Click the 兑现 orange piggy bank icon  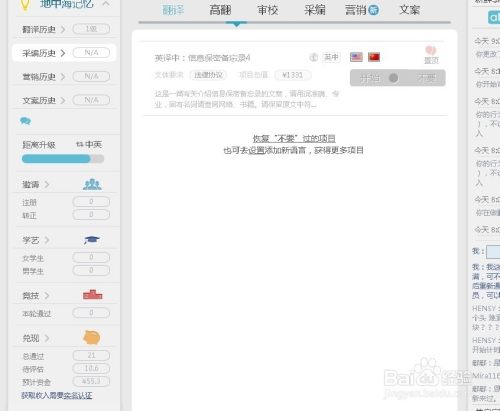[92, 338]
